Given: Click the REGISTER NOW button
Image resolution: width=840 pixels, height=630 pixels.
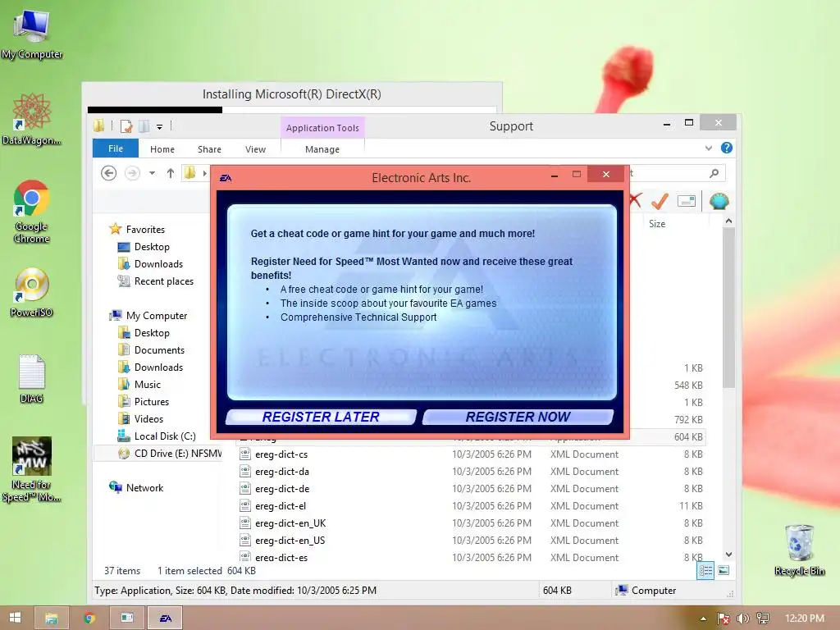Looking at the screenshot, I should pyautogui.click(x=518, y=417).
